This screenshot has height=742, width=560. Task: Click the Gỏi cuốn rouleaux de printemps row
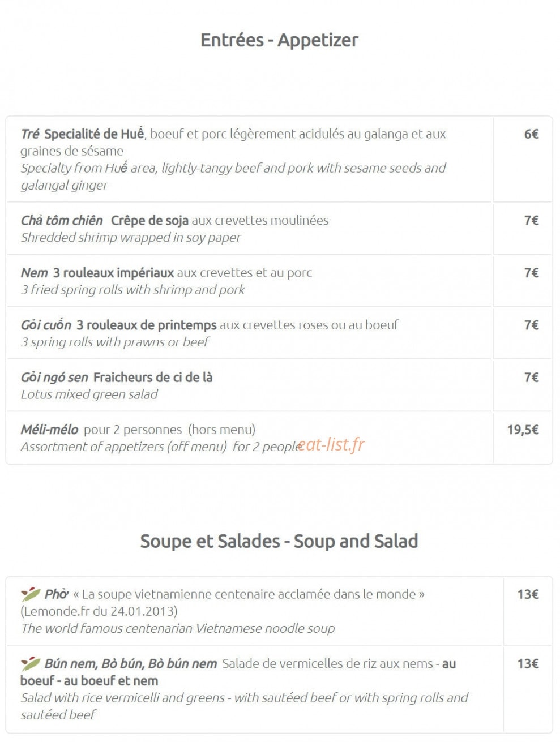[x=250, y=333]
